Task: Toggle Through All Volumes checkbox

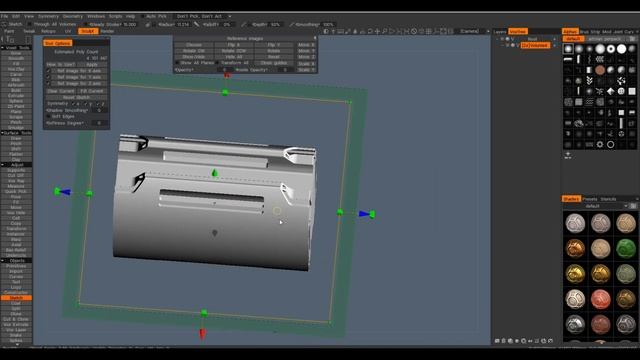Action: point(29,24)
